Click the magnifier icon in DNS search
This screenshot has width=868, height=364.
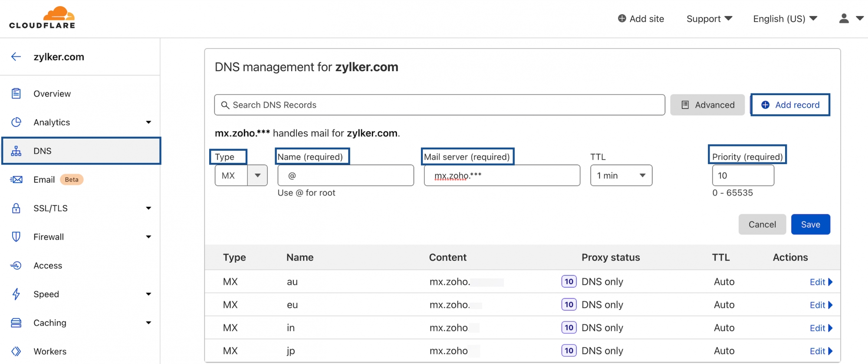tap(225, 105)
